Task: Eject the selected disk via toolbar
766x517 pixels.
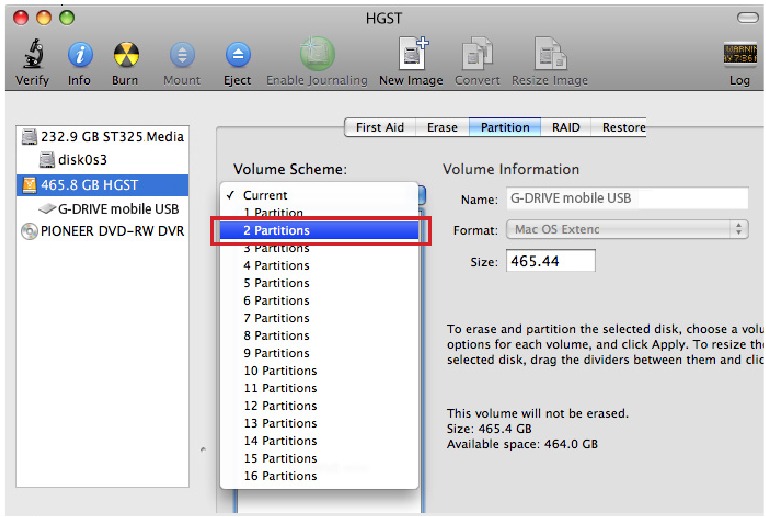Action: 238,54
